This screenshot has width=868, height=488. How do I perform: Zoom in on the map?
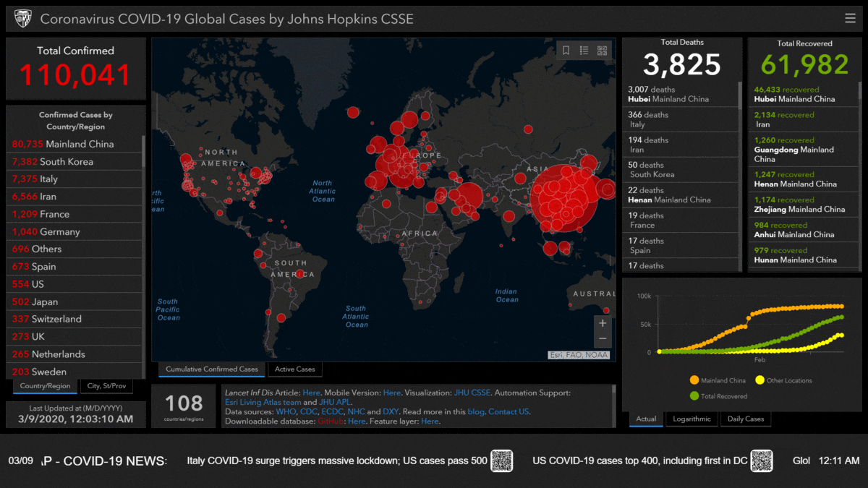click(x=603, y=323)
